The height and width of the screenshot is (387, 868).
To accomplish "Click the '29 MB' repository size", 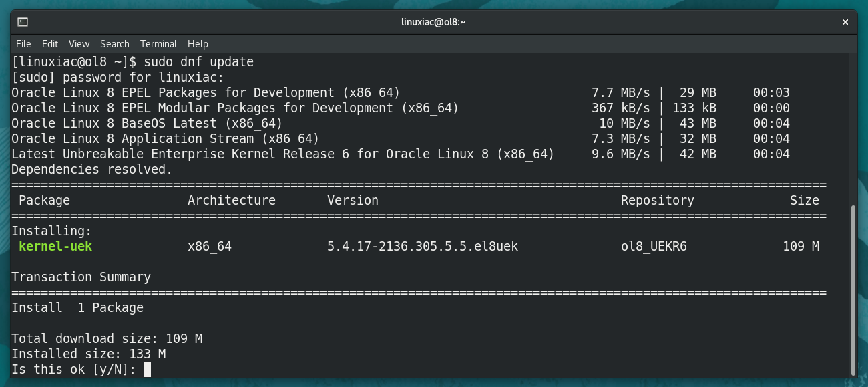I will (x=698, y=93).
